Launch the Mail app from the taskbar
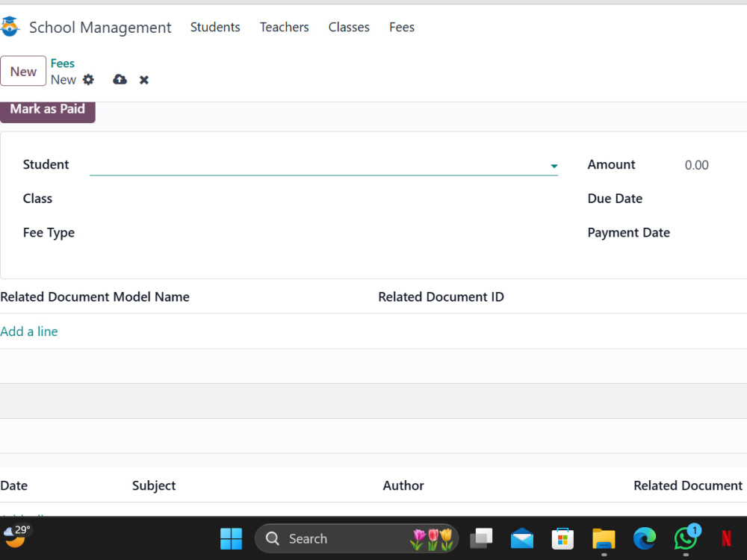Screen dimensions: 747x560 tap(521, 538)
